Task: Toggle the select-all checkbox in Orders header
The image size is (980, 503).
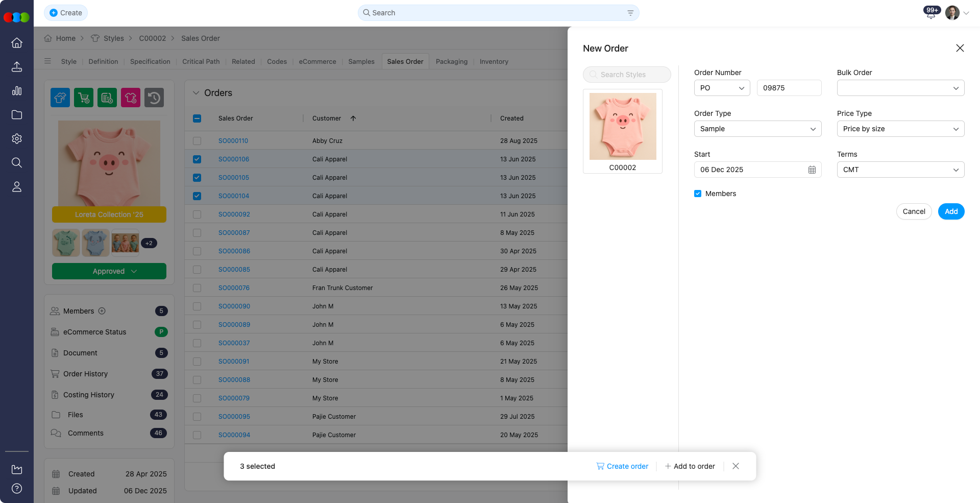Action: click(197, 118)
